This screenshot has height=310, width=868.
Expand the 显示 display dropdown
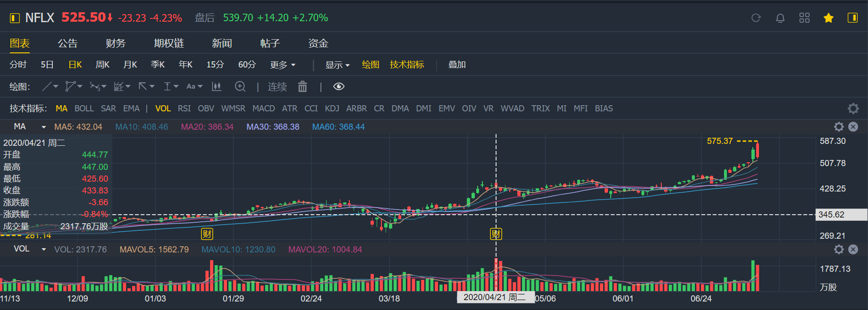pyautogui.click(x=337, y=65)
